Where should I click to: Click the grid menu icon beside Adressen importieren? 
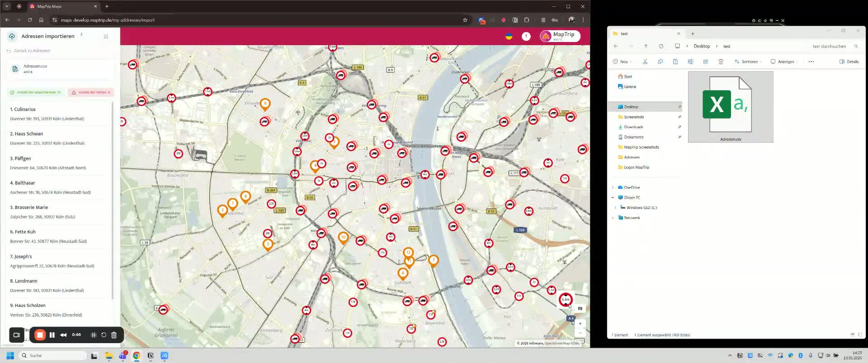(106, 36)
